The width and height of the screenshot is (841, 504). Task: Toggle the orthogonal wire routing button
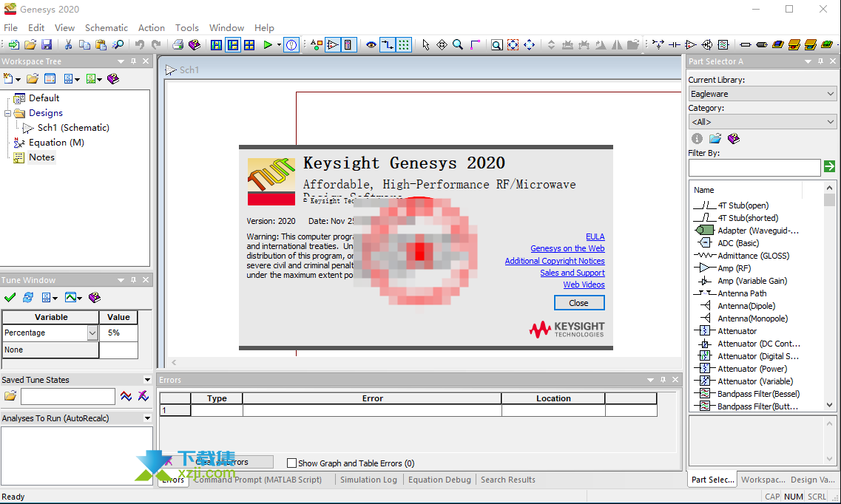387,45
